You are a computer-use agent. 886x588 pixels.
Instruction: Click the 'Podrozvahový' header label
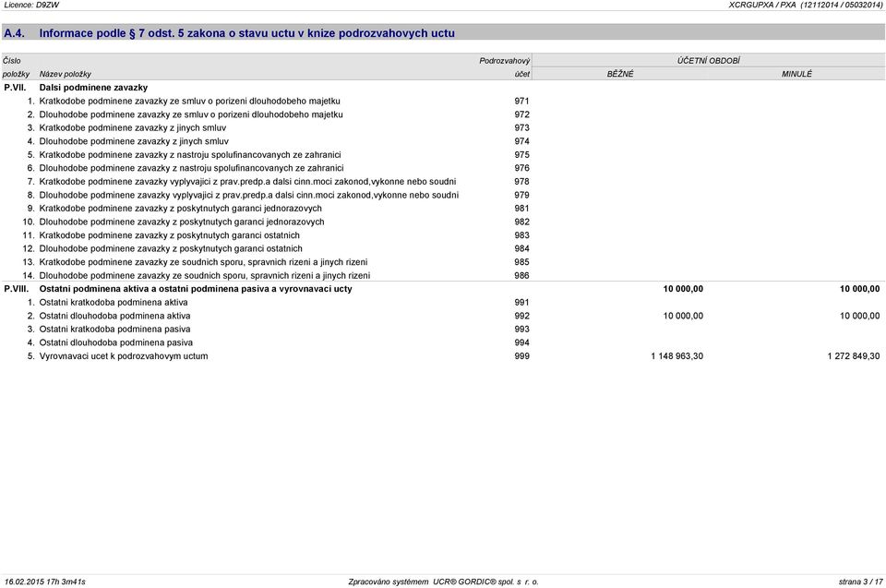coord(505,61)
